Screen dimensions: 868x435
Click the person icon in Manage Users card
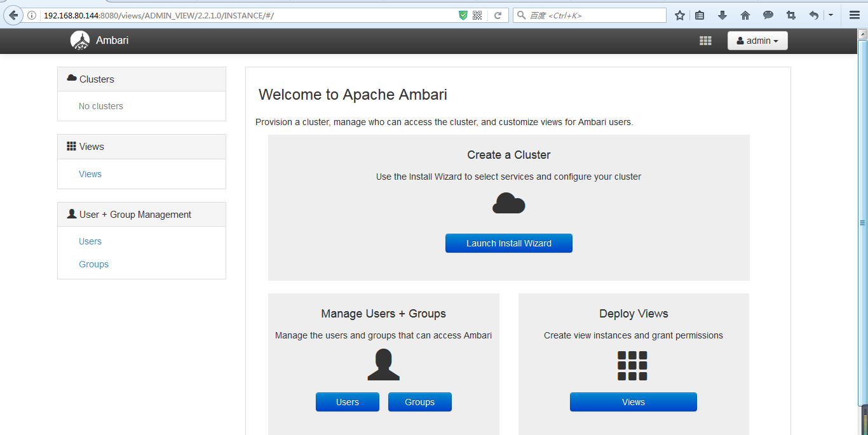(384, 365)
